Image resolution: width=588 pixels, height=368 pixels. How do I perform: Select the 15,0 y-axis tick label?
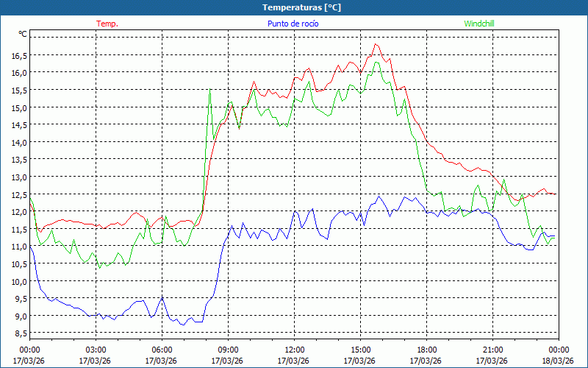[x=19, y=107]
